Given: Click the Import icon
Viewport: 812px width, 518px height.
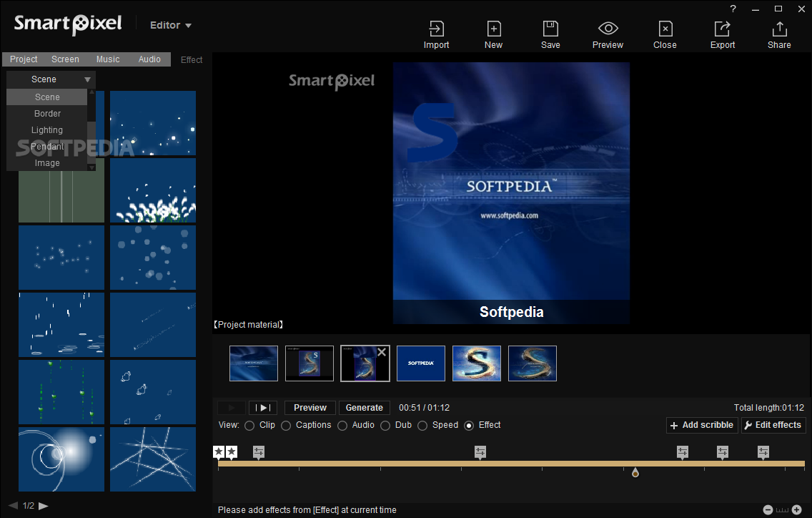Looking at the screenshot, I should tap(437, 29).
